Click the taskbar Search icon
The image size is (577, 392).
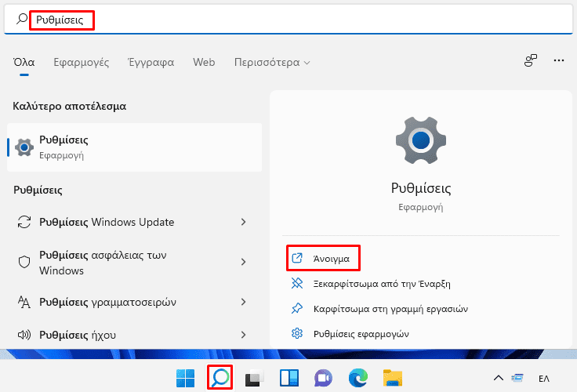220,378
